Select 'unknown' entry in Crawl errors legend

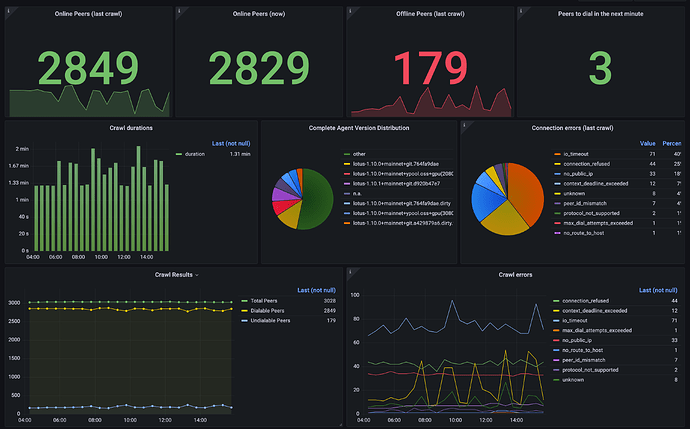click(573, 380)
